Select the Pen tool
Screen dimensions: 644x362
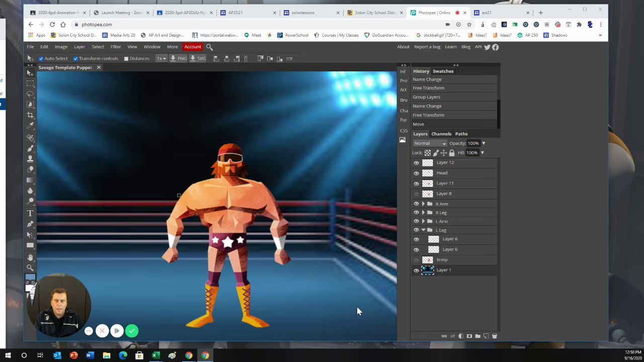click(30, 224)
